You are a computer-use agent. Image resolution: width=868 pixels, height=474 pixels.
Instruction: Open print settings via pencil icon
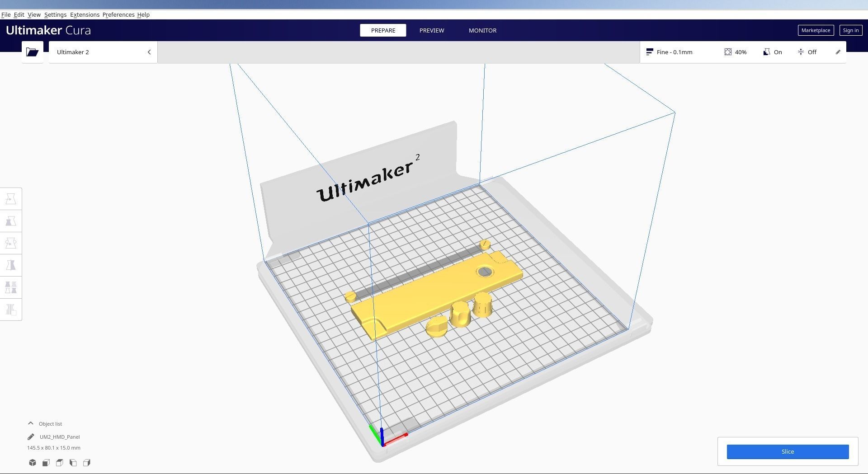(838, 52)
